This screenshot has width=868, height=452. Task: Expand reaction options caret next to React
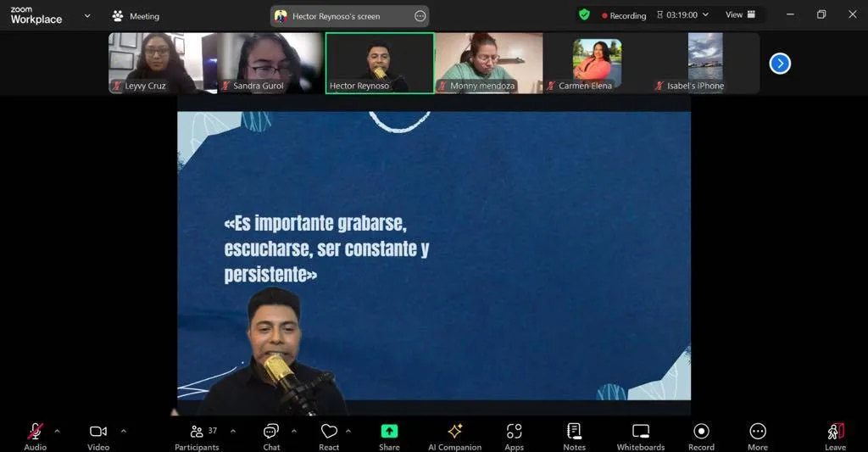348,431
